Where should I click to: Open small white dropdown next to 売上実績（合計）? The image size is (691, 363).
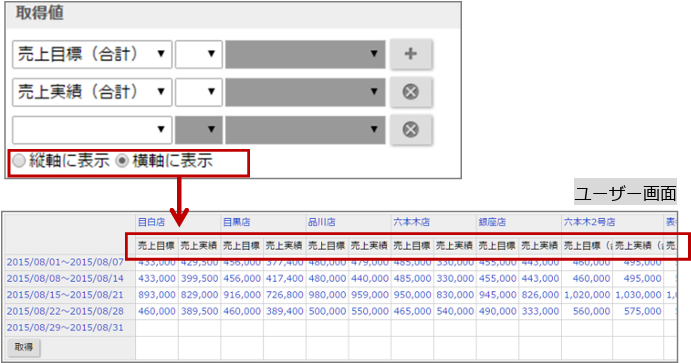pos(199,92)
